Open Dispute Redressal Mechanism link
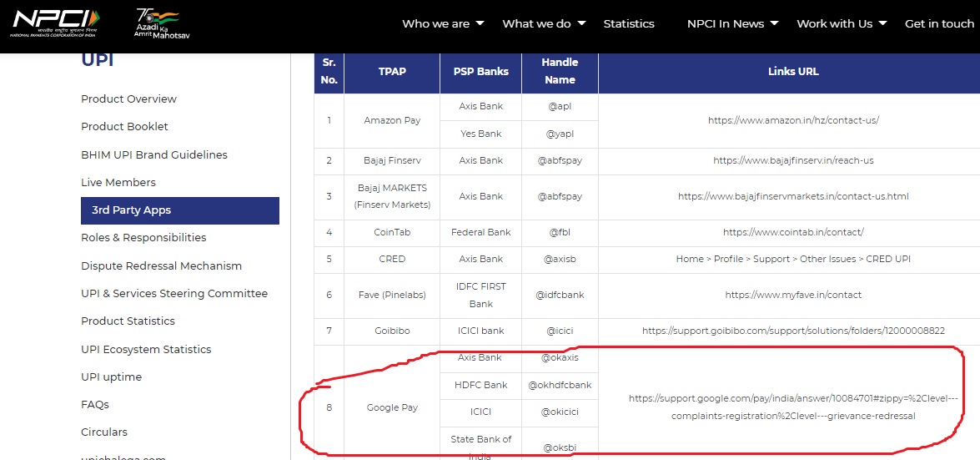This screenshot has width=980, height=460. [161, 266]
